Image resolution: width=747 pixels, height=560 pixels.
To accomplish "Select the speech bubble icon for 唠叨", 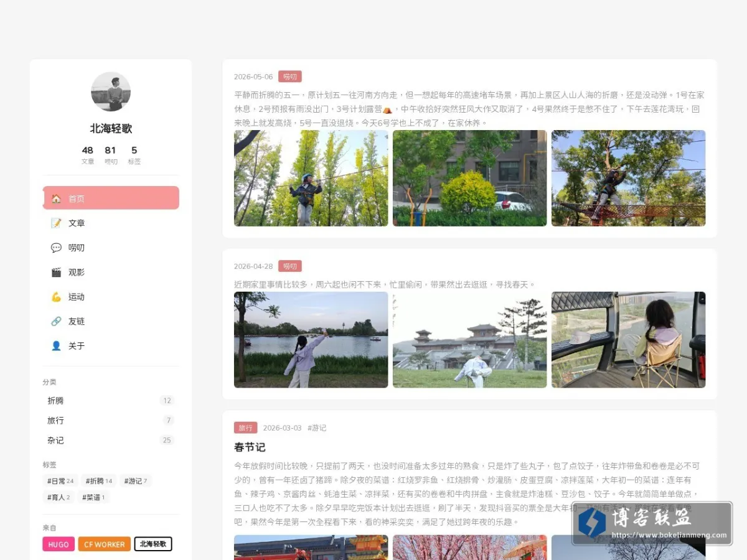I will [56, 248].
